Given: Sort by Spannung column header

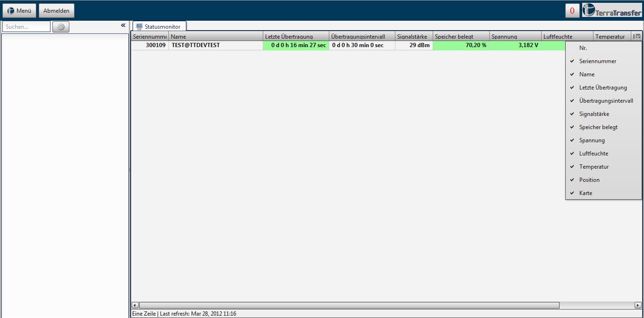Looking at the screenshot, I should 515,36.
